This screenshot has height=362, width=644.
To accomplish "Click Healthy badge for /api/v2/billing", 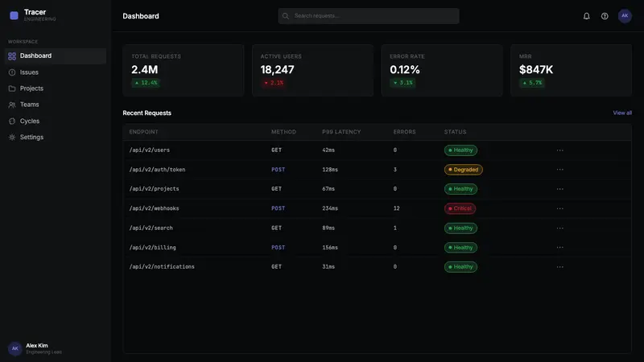I will pos(460,248).
